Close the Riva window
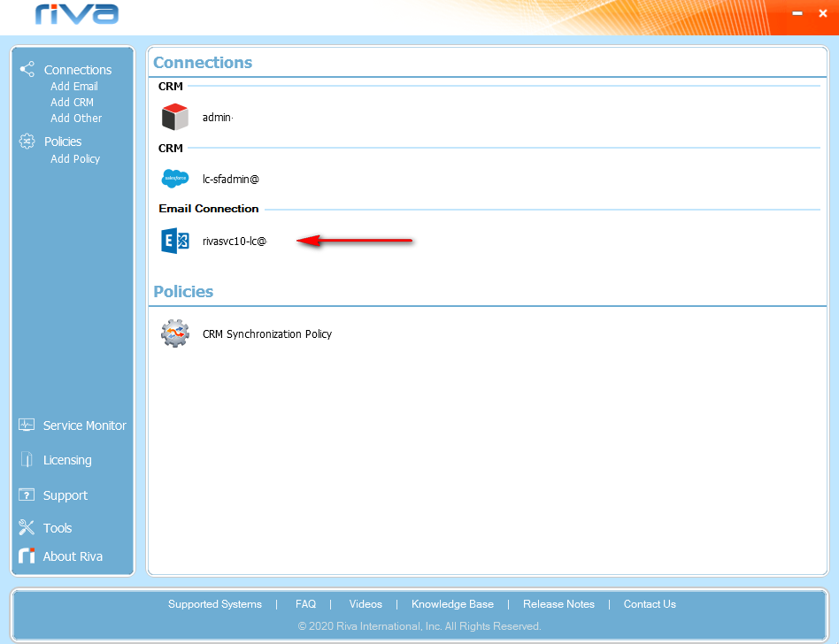Image resolution: width=839 pixels, height=644 pixels. [x=823, y=13]
